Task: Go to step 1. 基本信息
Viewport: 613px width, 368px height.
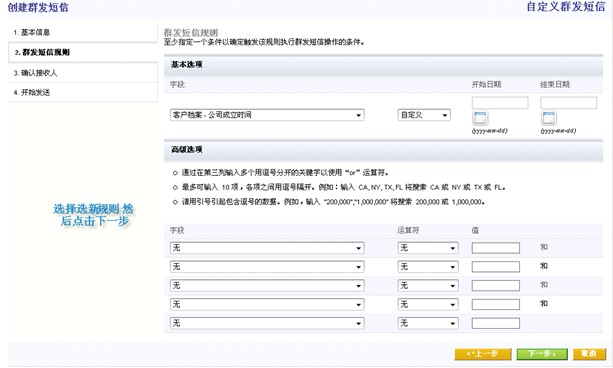Action: point(82,32)
